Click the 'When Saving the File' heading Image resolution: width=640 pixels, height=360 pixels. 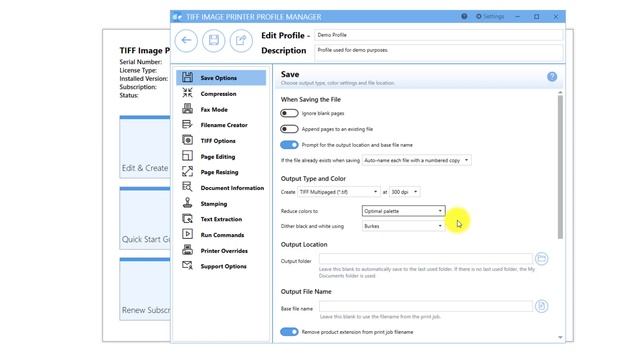point(311,99)
